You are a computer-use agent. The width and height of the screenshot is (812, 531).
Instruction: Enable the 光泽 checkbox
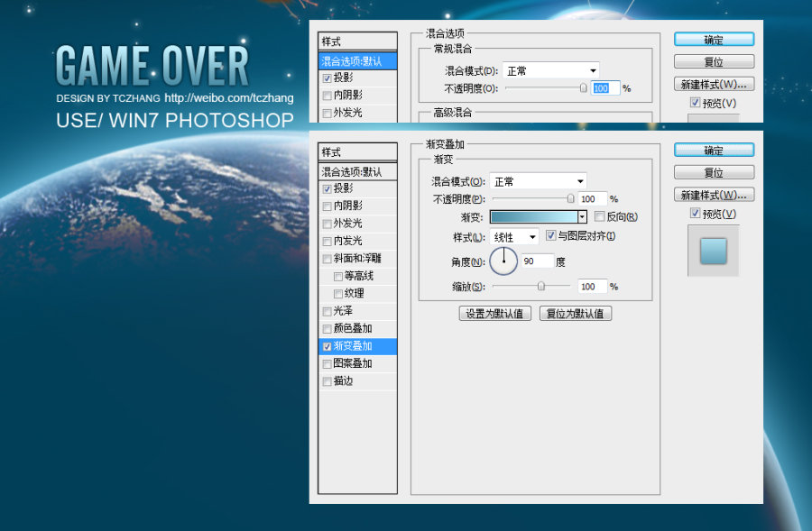pos(327,312)
